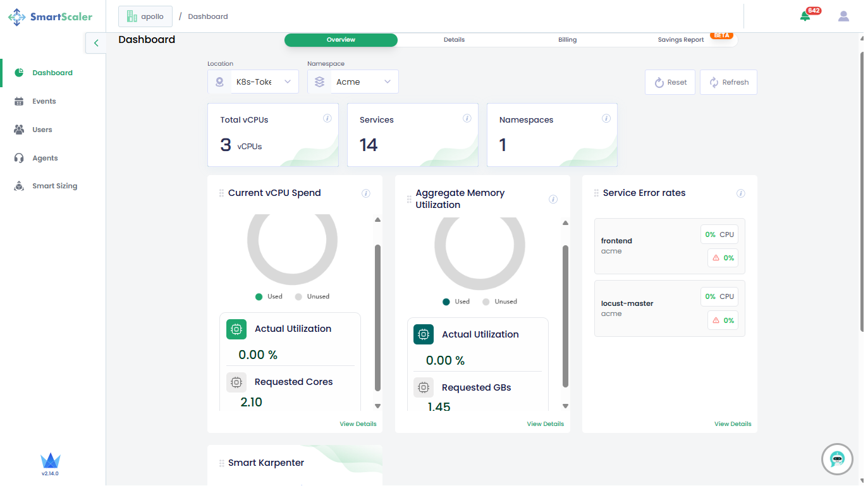Switch to the Billing tab
This screenshot has height=493, width=868.
pos(567,40)
